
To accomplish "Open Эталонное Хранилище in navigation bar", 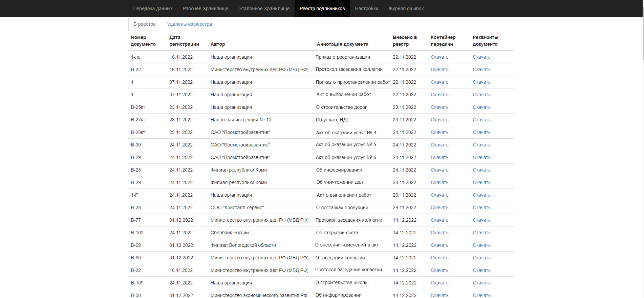I will coord(264,8).
